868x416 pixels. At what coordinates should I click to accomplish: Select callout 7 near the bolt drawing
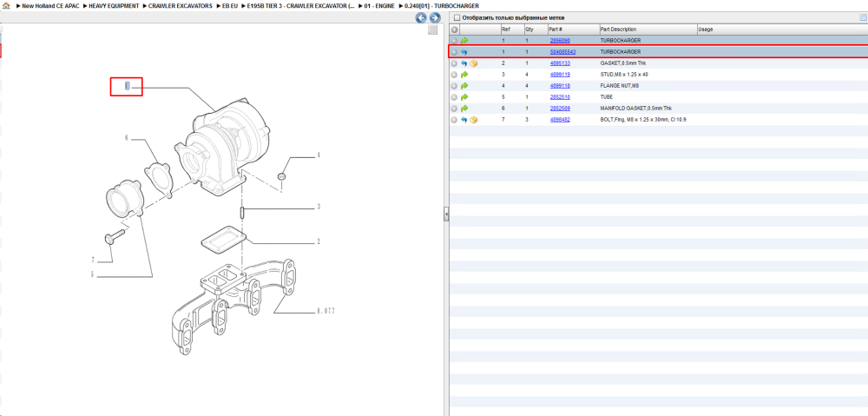[x=93, y=260]
